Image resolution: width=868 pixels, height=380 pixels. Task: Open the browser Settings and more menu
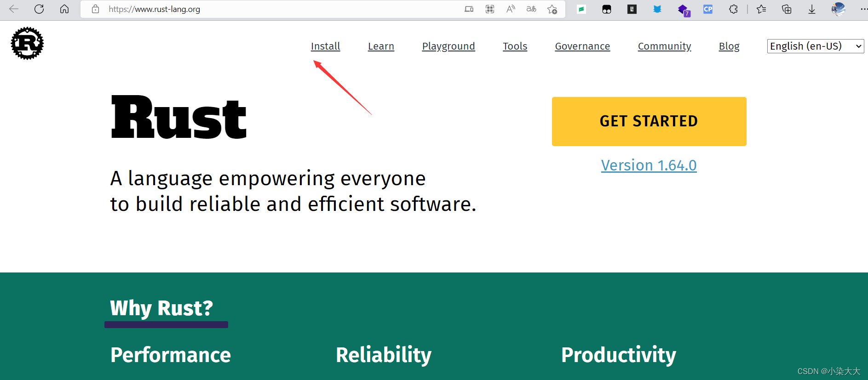point(863,9)
